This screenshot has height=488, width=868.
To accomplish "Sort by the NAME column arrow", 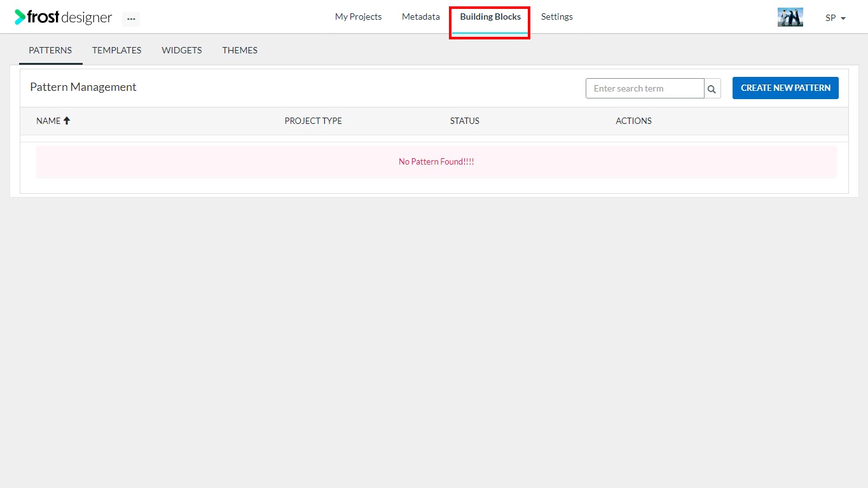I will [67, 121].
